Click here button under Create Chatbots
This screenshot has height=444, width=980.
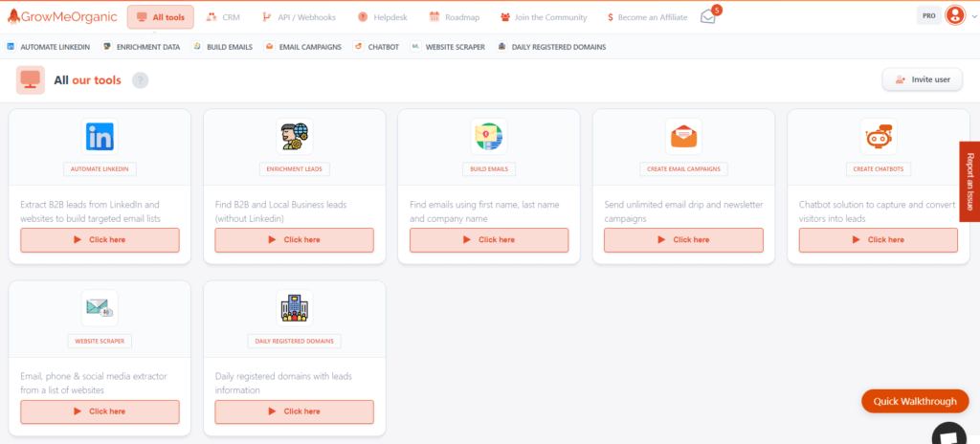[x=879, y=240]
